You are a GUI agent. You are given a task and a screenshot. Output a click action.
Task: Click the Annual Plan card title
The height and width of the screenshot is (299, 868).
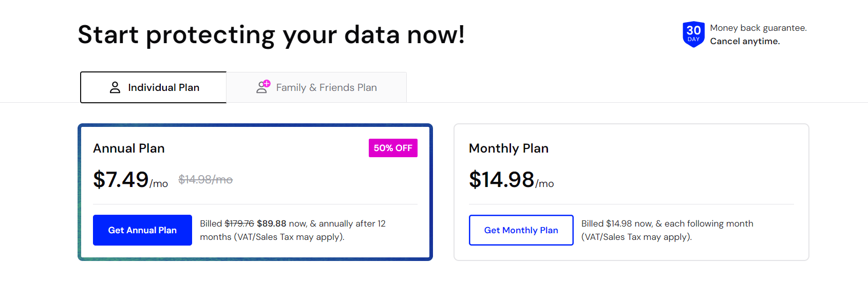[x=129, y=148]
